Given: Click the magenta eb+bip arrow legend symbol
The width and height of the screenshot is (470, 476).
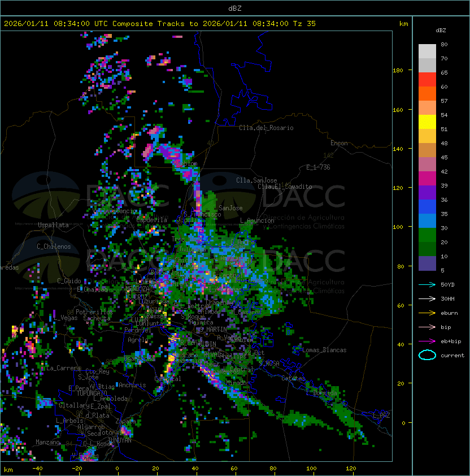Looking at the screenshot, I should (427, 341).
